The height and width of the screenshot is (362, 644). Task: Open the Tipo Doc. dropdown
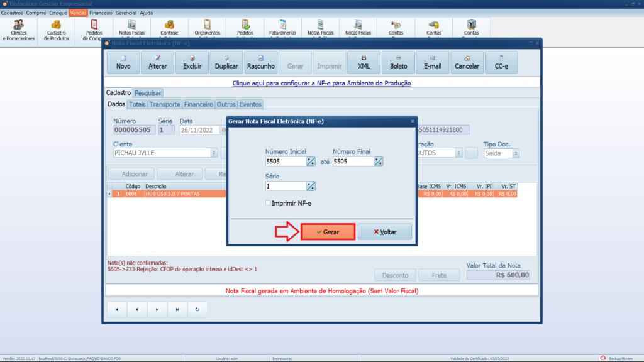[x=516, y=153]
